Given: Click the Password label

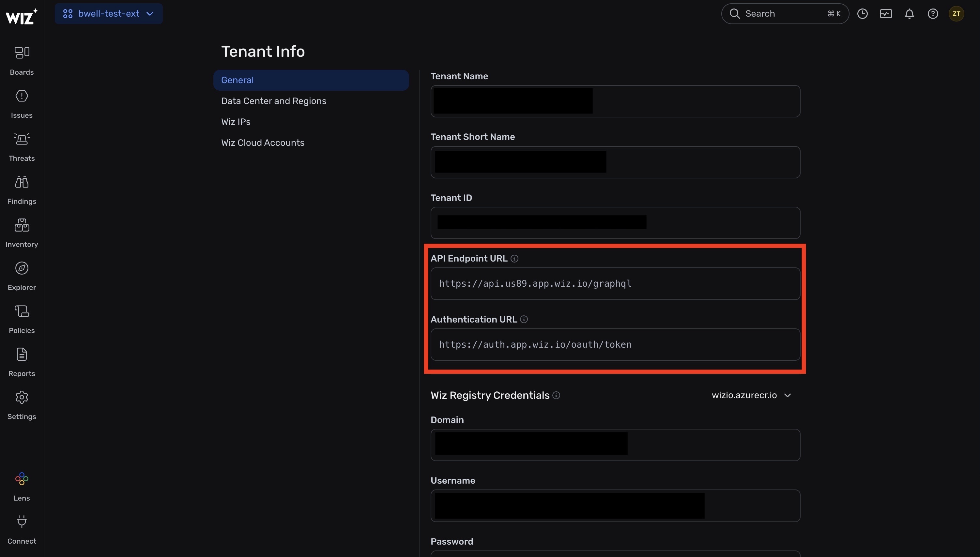Looking at the screenshot, I should [x=452, y=541].
